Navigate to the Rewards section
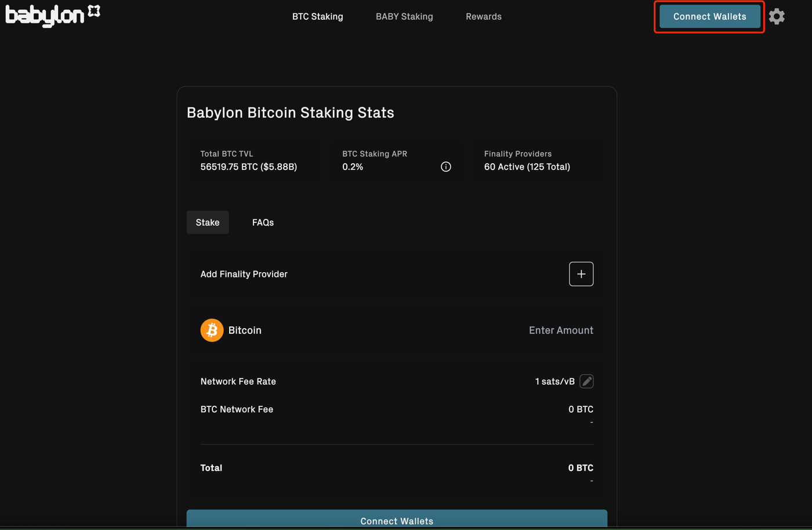Screen dimensions: 812x530 [x=483, y=16]
